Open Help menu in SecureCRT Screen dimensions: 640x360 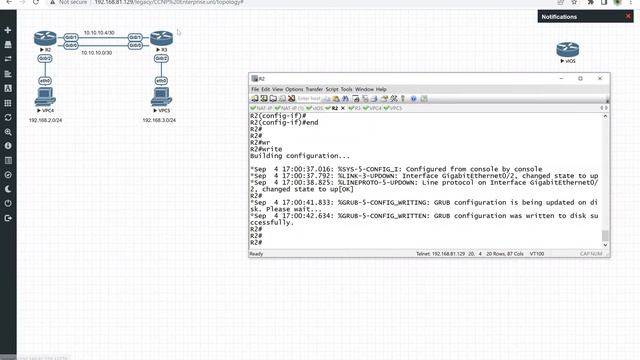coord(381,89)
